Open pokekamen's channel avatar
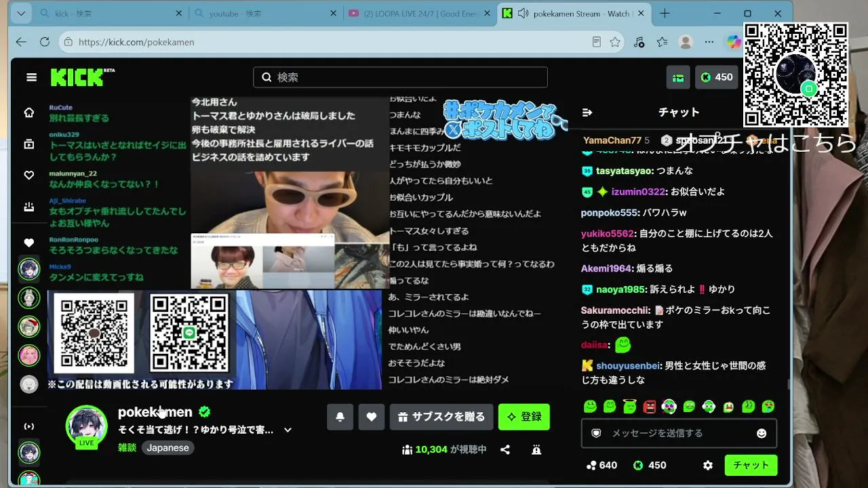 (86, 426)
